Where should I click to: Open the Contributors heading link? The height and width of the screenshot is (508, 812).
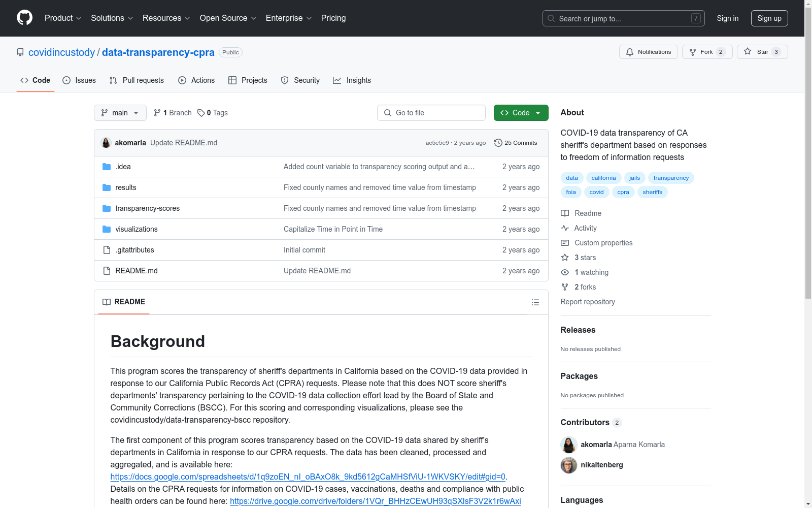click(x=591, y=422)
